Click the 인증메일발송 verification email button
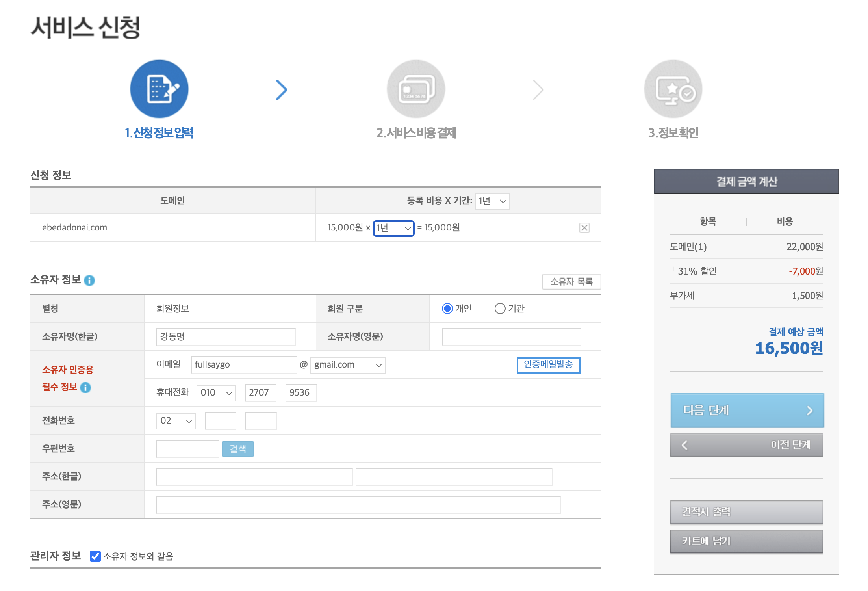 click(x=548, y=365)
